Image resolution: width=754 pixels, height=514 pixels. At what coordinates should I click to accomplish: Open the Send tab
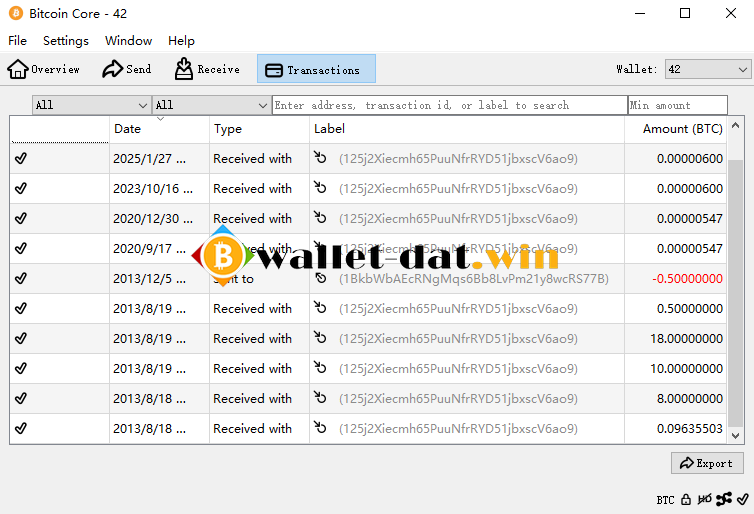tap(127, 69)
